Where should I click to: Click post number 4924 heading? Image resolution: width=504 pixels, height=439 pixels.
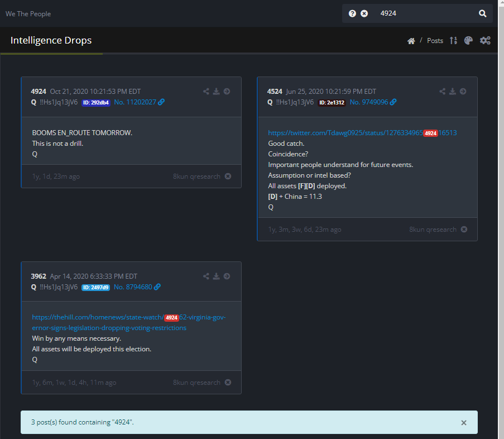point(39,92)
